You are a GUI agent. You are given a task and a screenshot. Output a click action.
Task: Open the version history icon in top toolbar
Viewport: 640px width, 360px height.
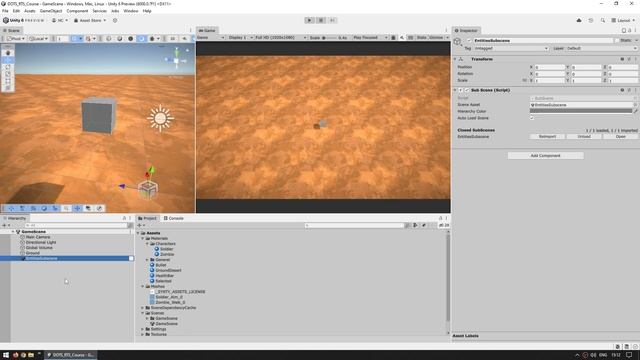[591, 20]
